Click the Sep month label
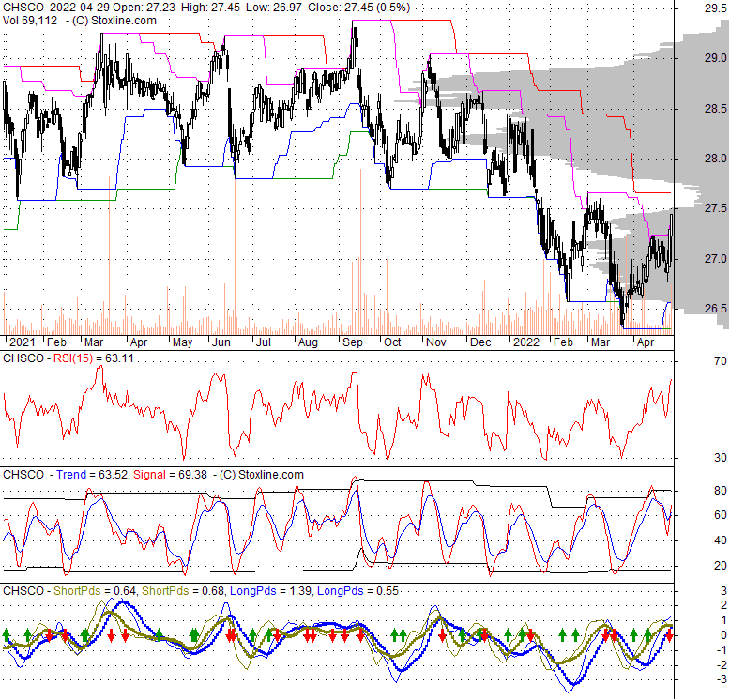730x700 pixels. 353,342
